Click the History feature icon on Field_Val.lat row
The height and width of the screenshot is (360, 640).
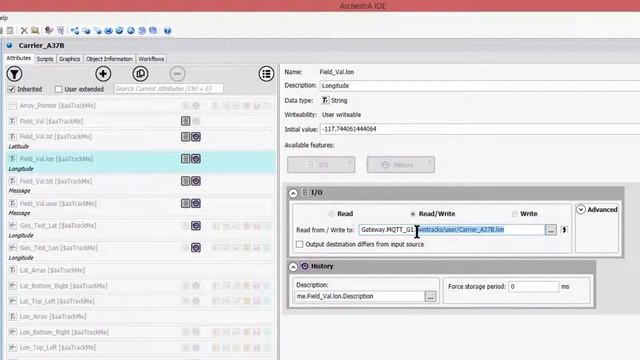pyautogui.click(x=196, y=137)
